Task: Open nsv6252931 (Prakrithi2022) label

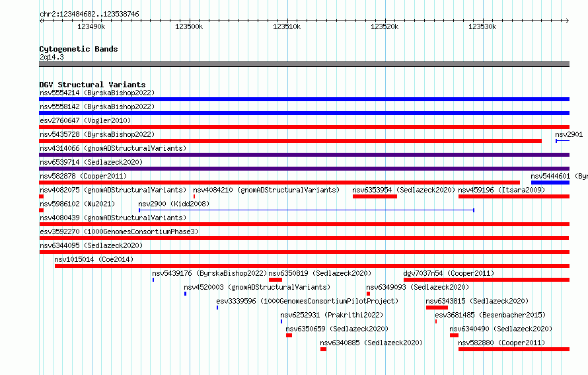Action: [332, 315]
